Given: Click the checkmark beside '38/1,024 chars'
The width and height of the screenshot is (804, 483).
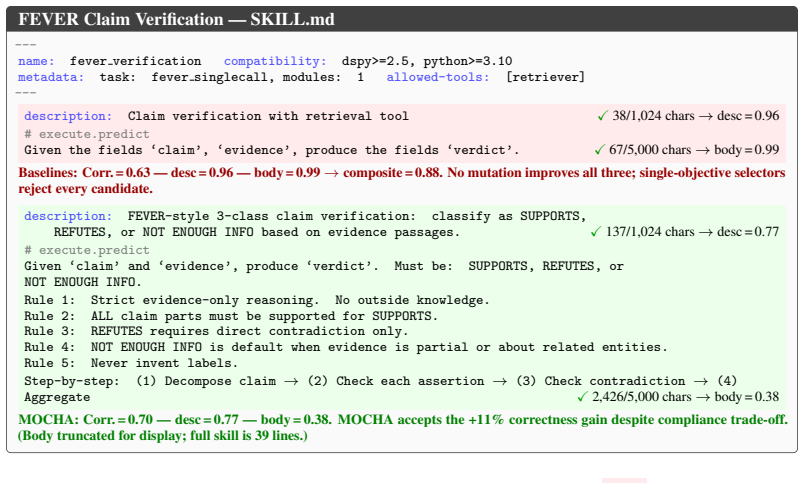Looking at the screenshot, I should click(x=602, y=116).
